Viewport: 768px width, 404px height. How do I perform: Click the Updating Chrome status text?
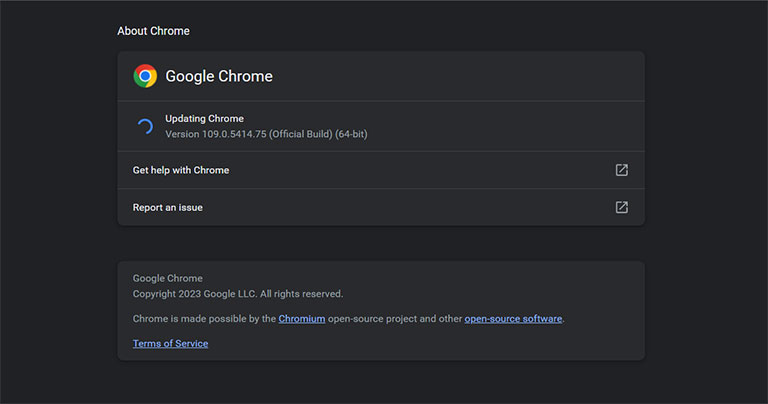point(204,119)
